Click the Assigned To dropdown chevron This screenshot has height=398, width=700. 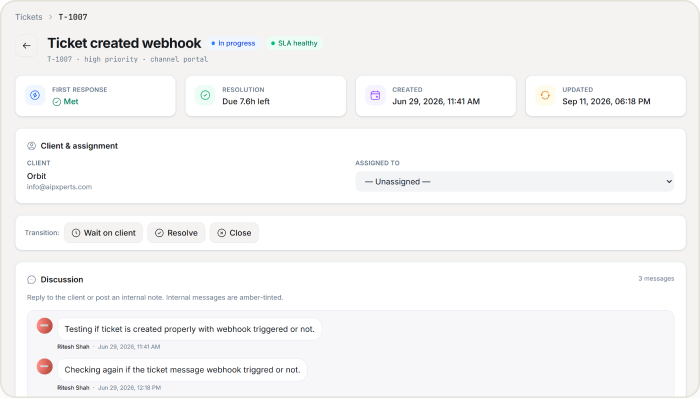click(669, 182)
